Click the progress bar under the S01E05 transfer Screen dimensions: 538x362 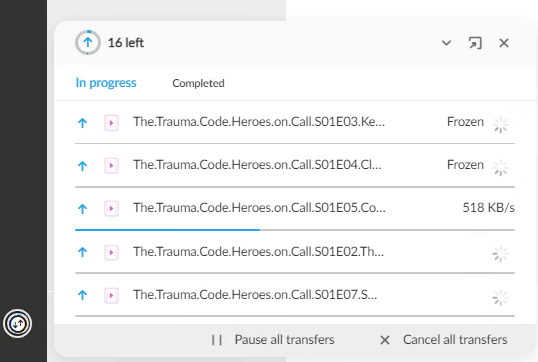[x=295, y=230]
